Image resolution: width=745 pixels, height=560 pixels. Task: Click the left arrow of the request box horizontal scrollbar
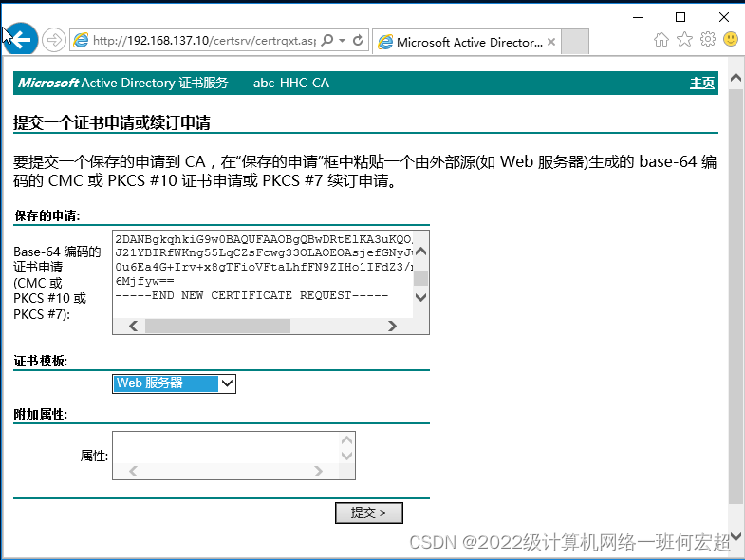134,326
